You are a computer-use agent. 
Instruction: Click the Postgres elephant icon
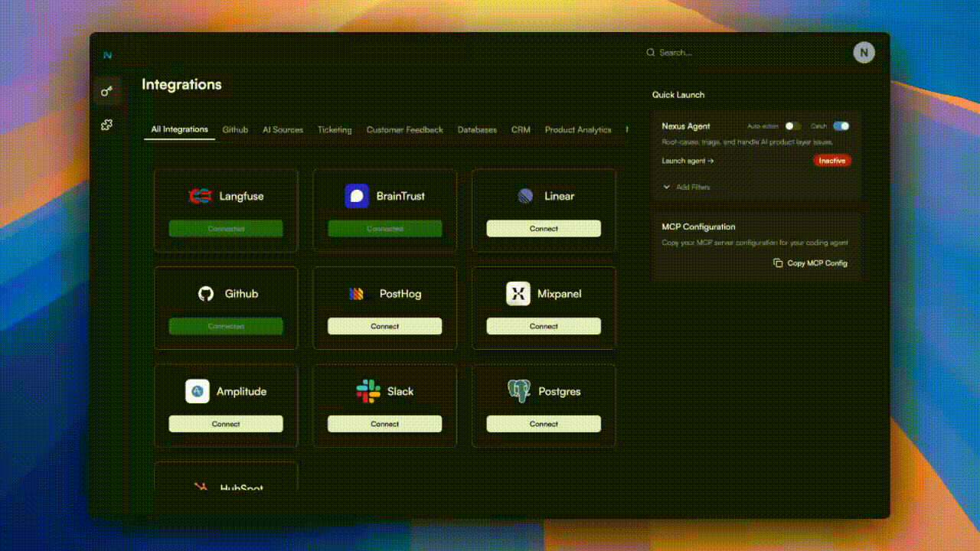[519, 391]
